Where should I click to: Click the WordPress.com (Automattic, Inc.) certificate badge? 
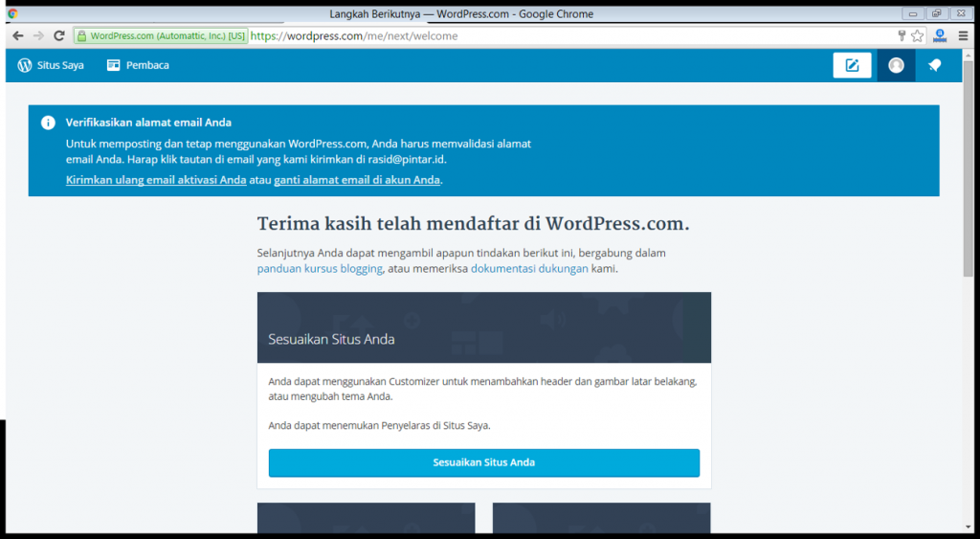[x=161, y=35]
